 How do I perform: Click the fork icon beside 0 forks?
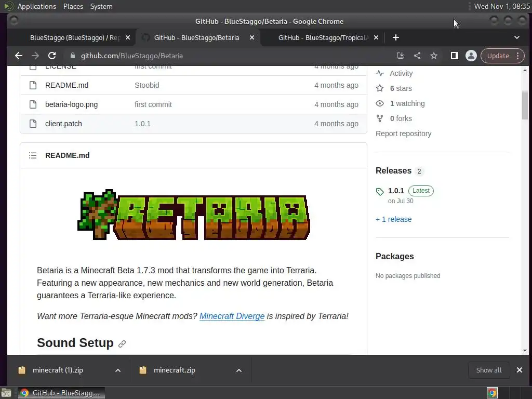click(x=380, y=118)
